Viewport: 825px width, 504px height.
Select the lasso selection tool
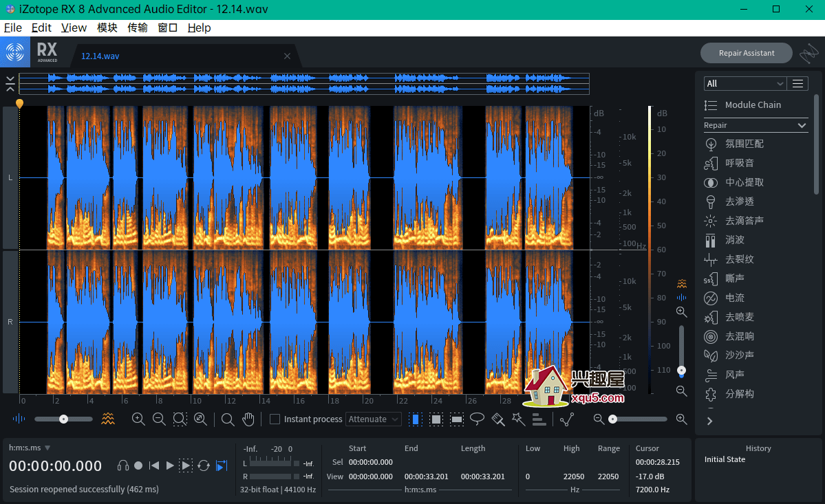pos(478,419)
